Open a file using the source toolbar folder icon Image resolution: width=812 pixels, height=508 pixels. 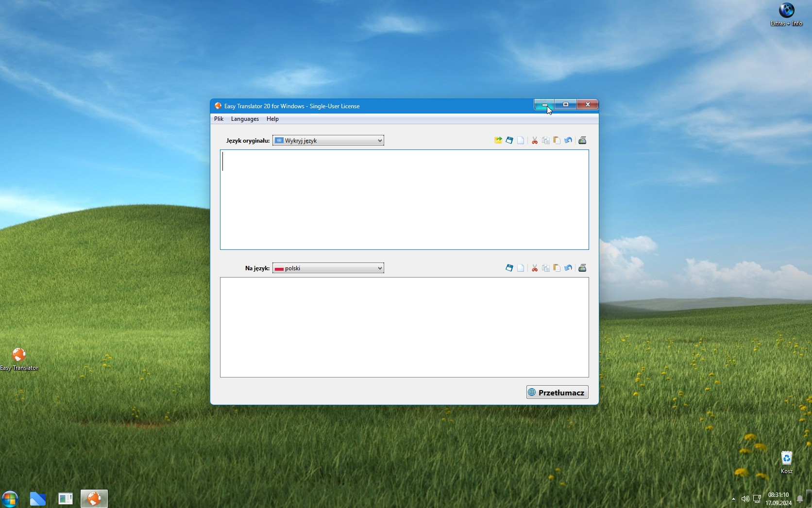tap(498, 141)
